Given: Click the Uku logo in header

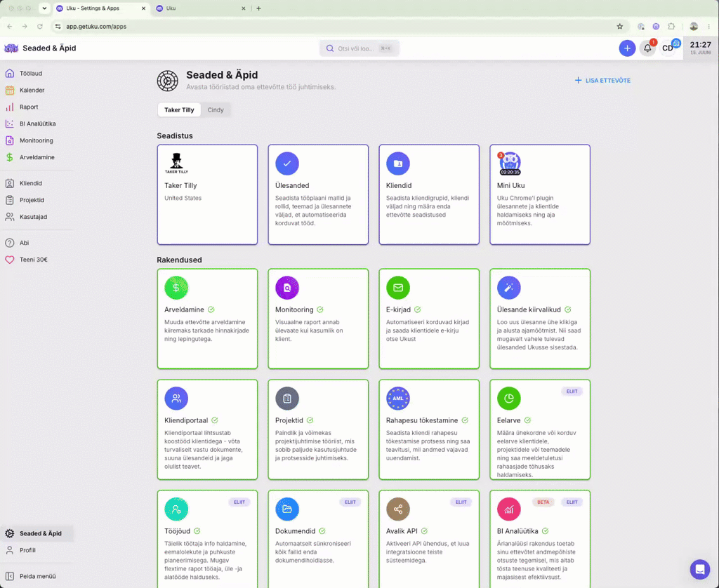Looking at the screenshot, I should [11, 48].
